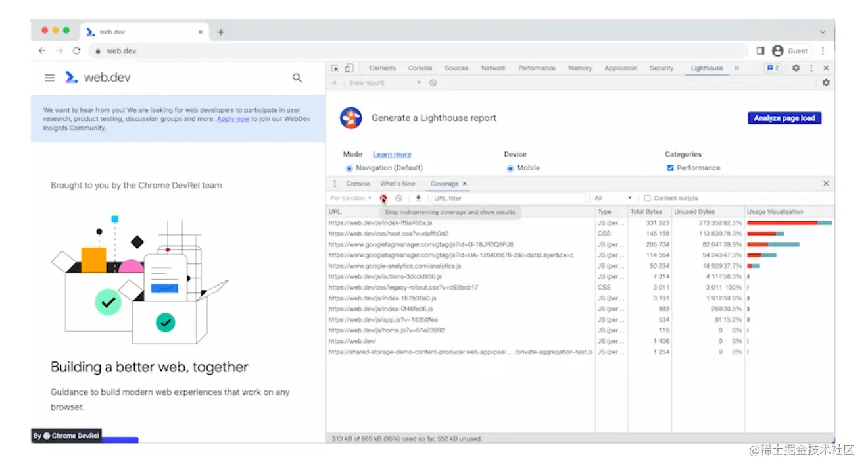The image size is (868, 470).
Task: Click the By Chrome DevRel badge
Action: click(x=66, y=436)
